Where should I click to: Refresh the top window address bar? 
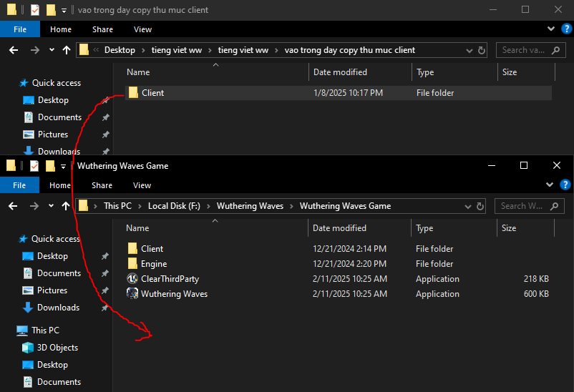(x=482, y=50)
